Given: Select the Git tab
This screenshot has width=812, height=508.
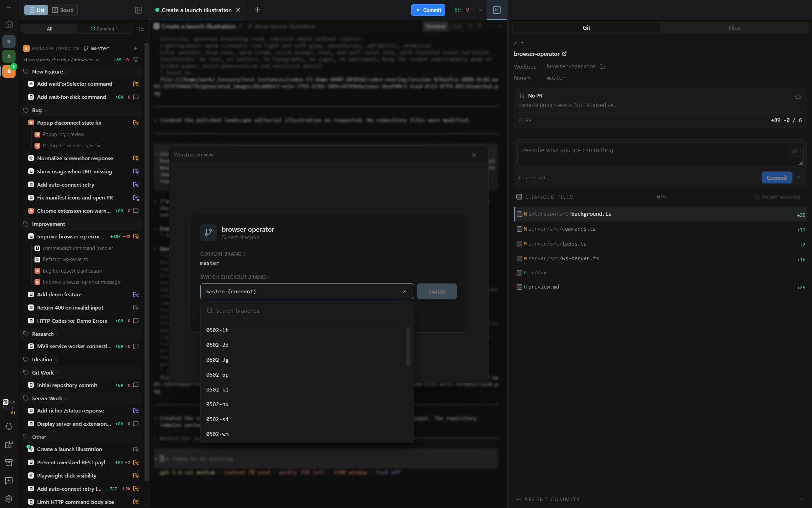Looking at the screenshot, I should click(x=586, y=28).
